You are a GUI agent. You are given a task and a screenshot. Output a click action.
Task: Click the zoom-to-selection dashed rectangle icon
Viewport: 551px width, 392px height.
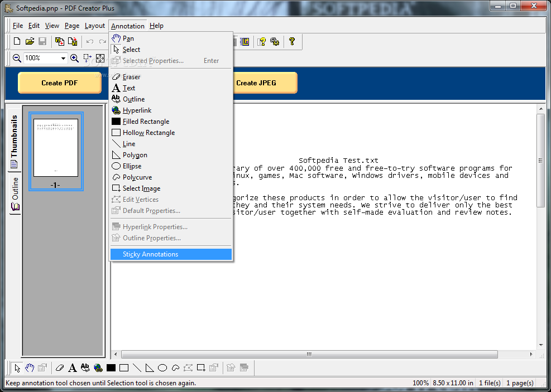point(87,58)
